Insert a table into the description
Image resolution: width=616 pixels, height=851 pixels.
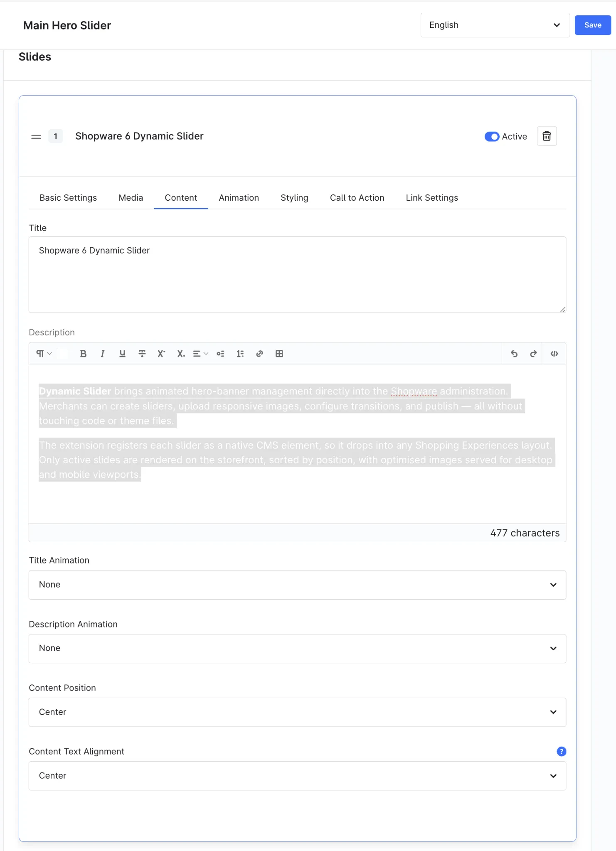pos(279,354)
